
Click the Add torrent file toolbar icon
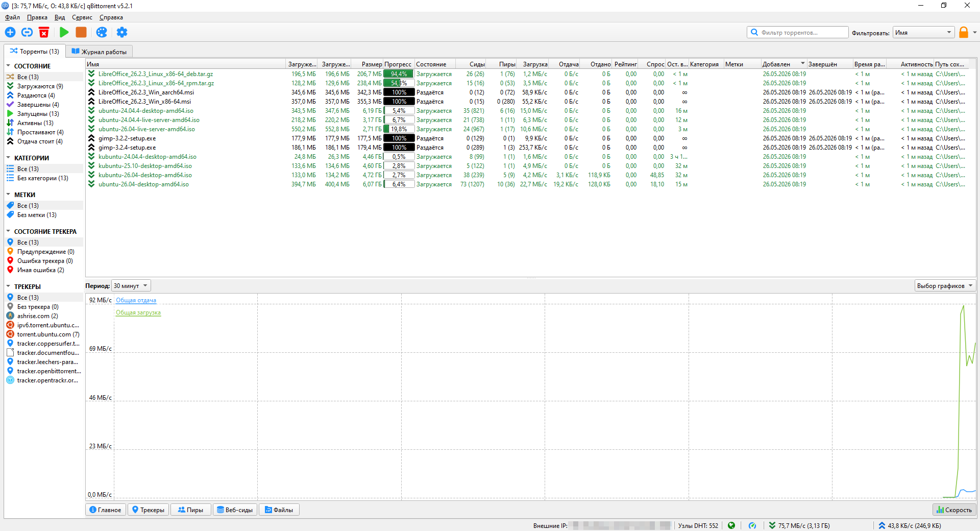[10, 32]
